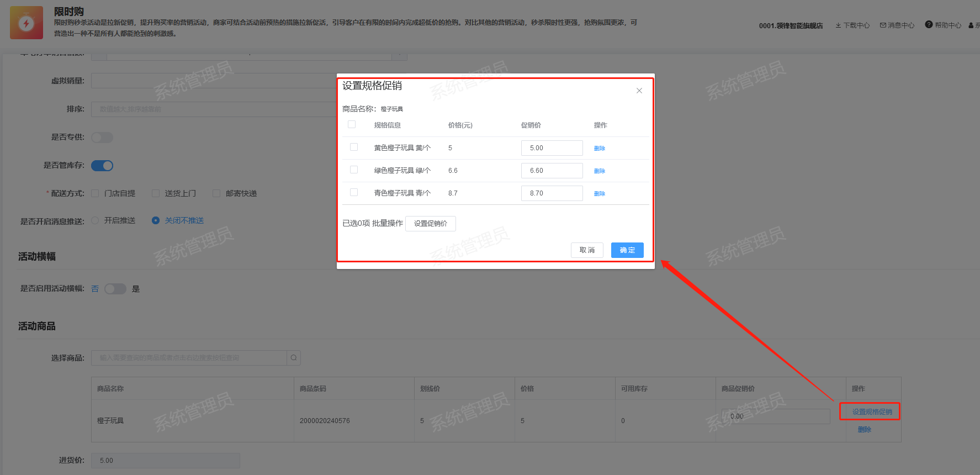
Task: Click the 商品条码 column header
Action: point(313,389)
